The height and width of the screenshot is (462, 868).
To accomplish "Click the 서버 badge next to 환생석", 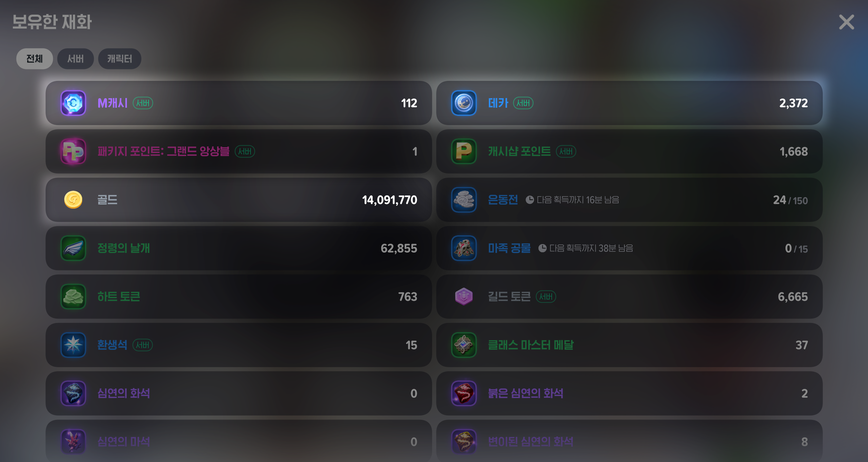I will pos(143,345).
